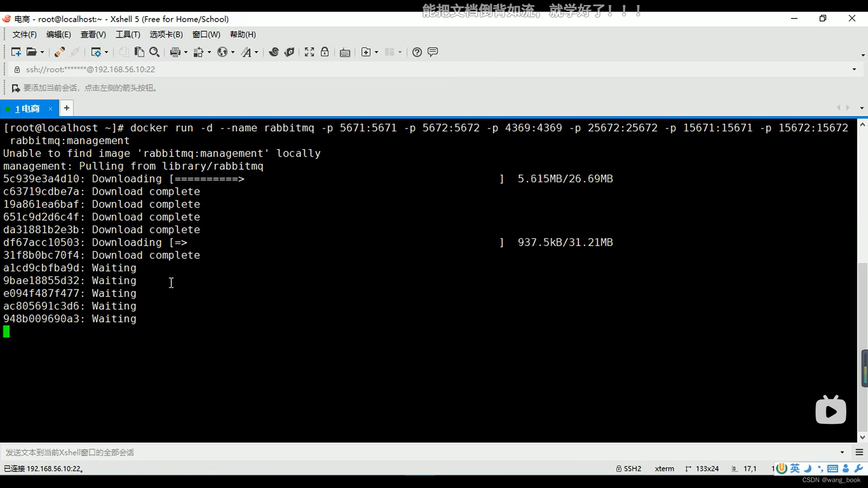Launch Xagent with the eye icon
Screen dimensions: 868x488
tap(289, 52)
